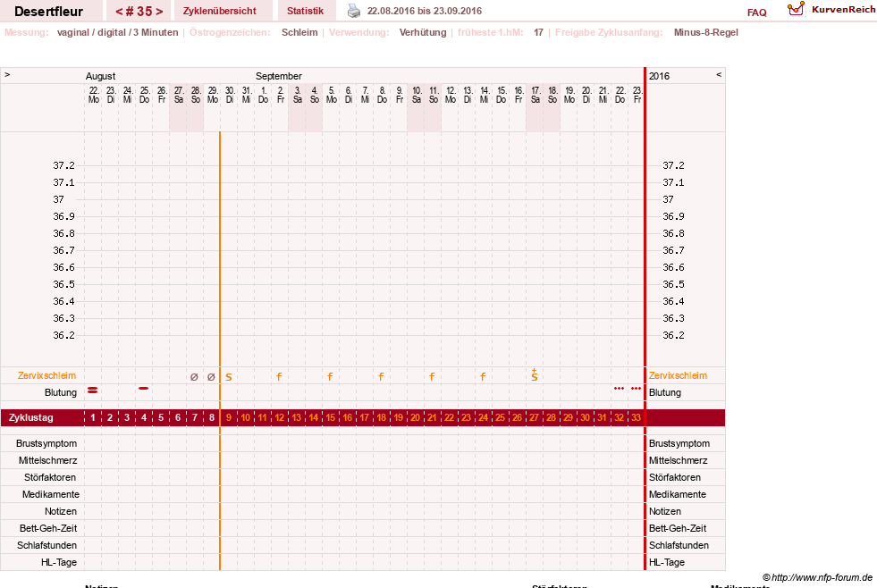Screen dimensions: 877x588
Task: Click cycle day 9 in Zyklustag row
Action: [229, 417]
